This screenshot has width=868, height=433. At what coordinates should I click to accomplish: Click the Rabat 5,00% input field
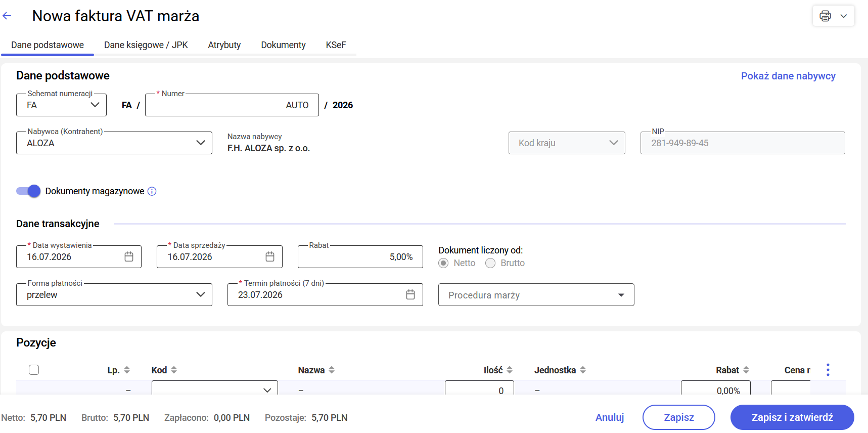pyautogui.click(x=360, y=257)
